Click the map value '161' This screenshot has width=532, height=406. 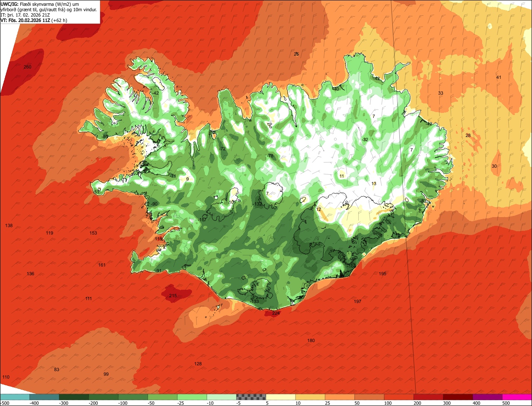pos(102,265)
